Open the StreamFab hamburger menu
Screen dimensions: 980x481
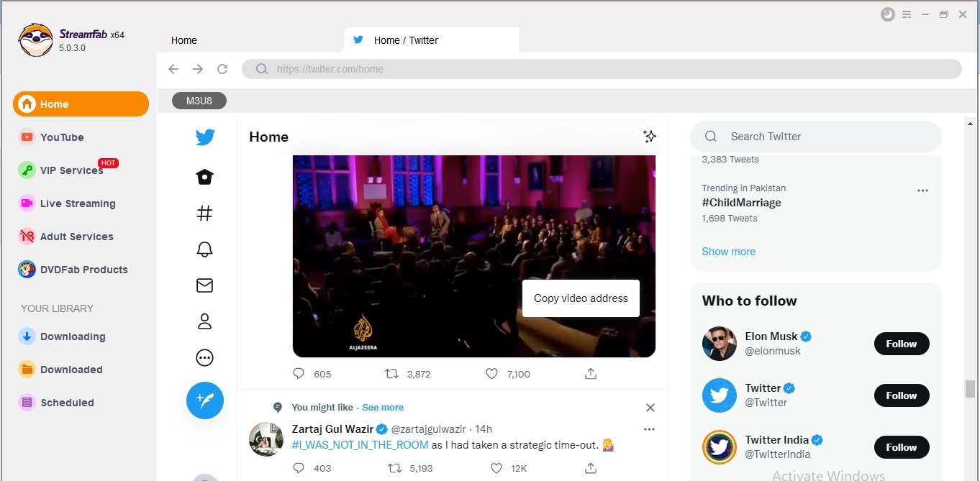906,14
